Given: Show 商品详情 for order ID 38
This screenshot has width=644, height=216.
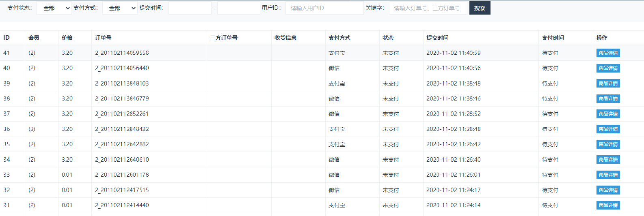Looking at the screenshot, I should (608, 99).
